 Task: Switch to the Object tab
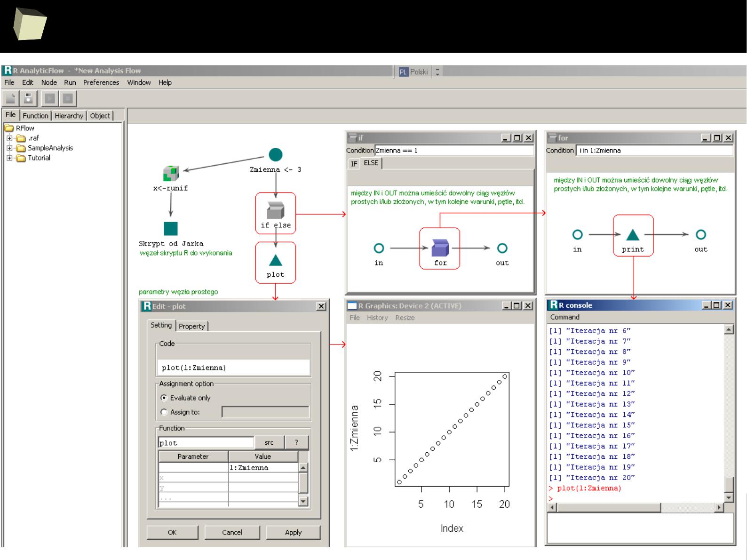100,116
